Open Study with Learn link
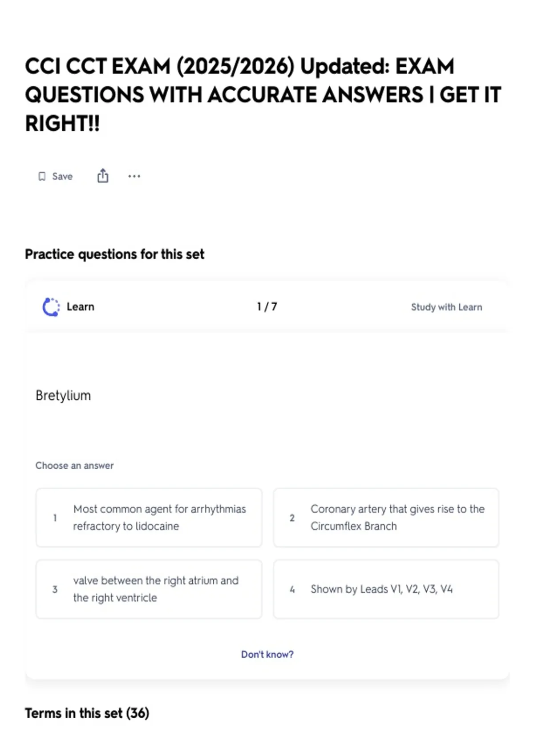Image resolution: width=534 pixels, height=756 pixels. click(446, 307)
